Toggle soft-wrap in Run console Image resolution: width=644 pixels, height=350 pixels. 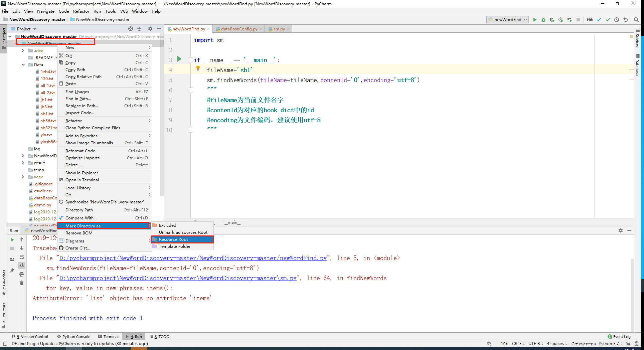pyautogui.click(x=22, y=257)
